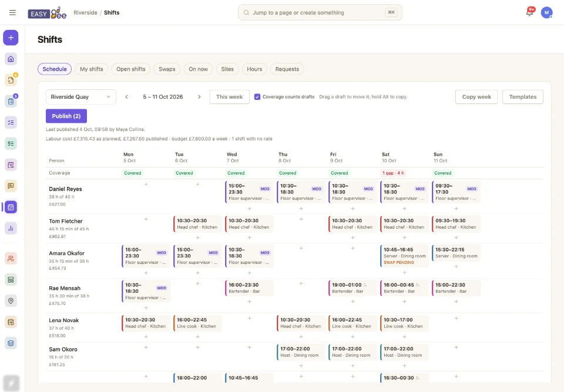Switch to the Requests tab
Screen dimensions: 564x392
coord(287,69)
